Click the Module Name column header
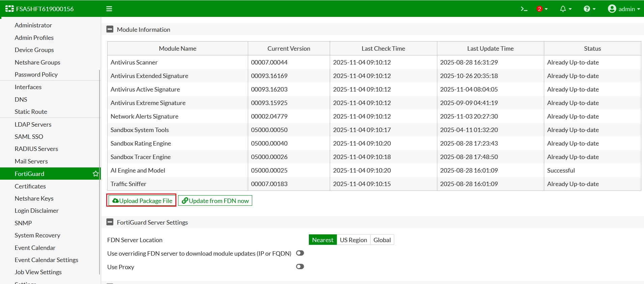 (178, 48)
